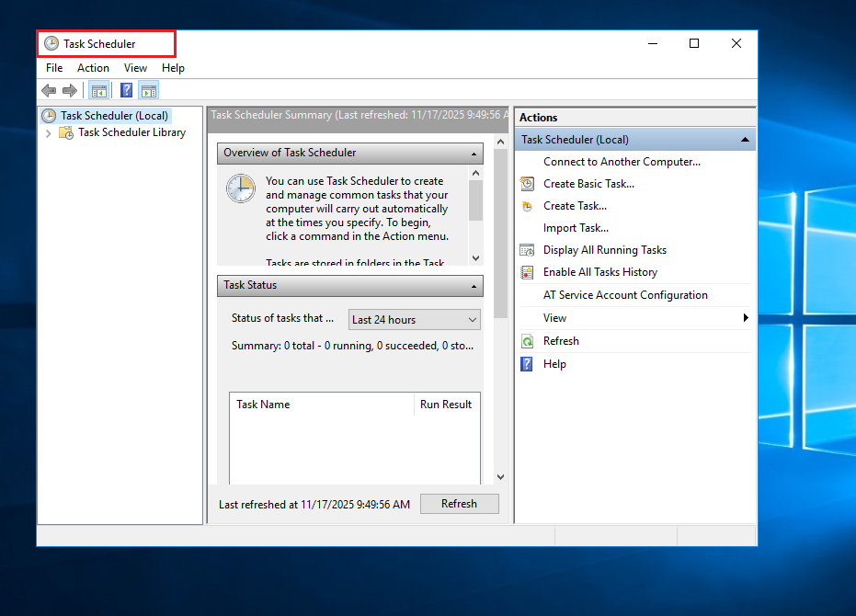The image size is (856, 616).
Task: Click the Refresh action in Actions pane
Action: point(561,341)
